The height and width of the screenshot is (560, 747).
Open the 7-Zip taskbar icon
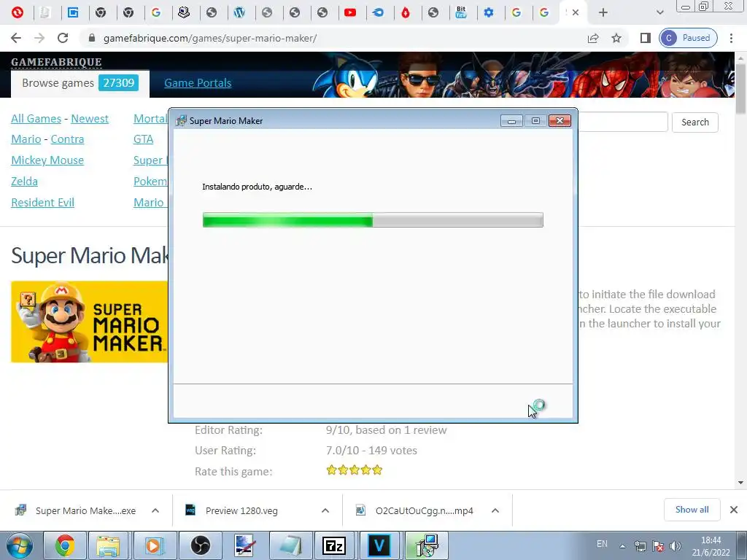(333, 545)
